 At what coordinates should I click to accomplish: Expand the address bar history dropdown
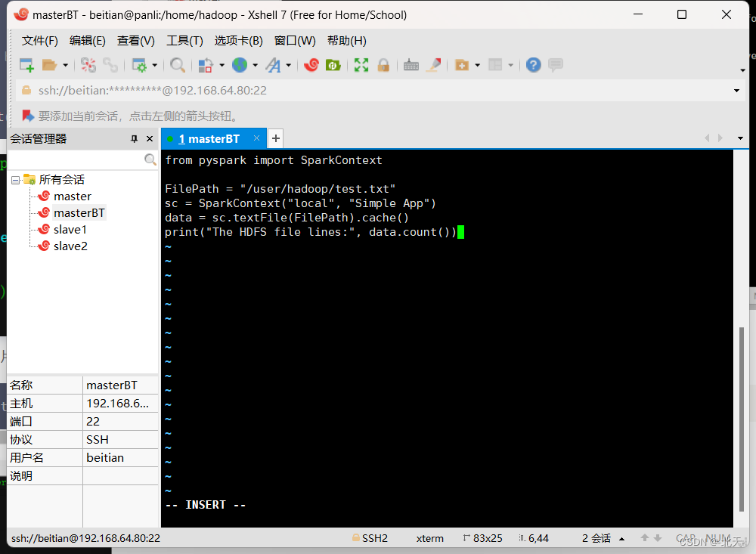[736, 90]
